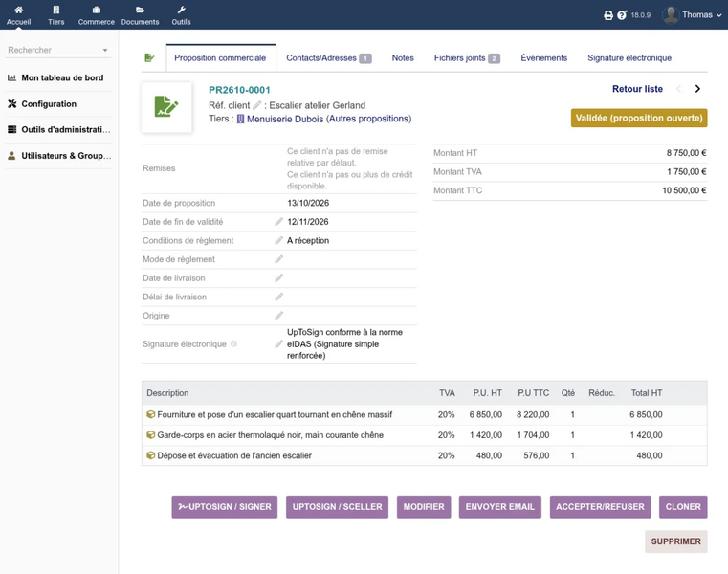Image resolution: width=728 pixels, height=574 pixels.
Task: Click product icon of Dépose et évacuation line
Action: (x=150, y=455)
